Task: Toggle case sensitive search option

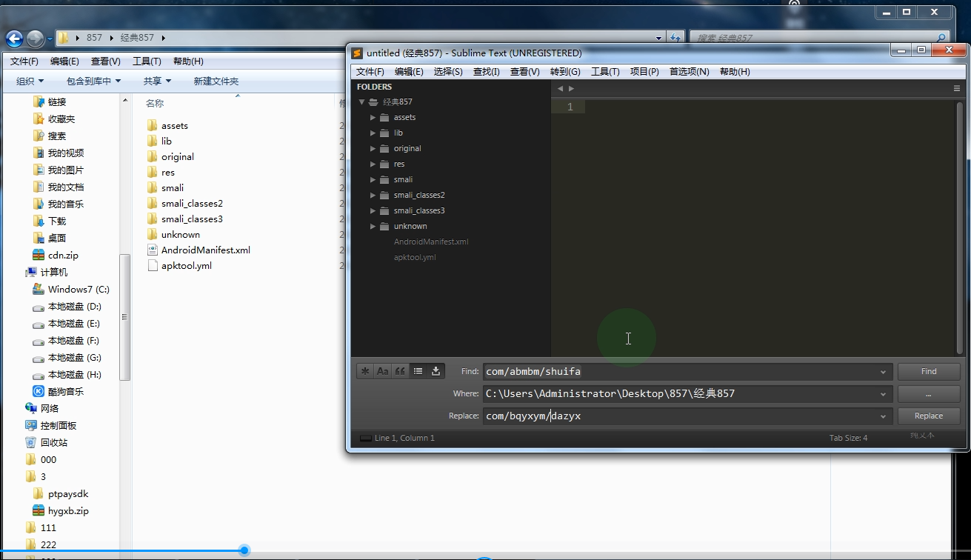Action: point(382,371)
